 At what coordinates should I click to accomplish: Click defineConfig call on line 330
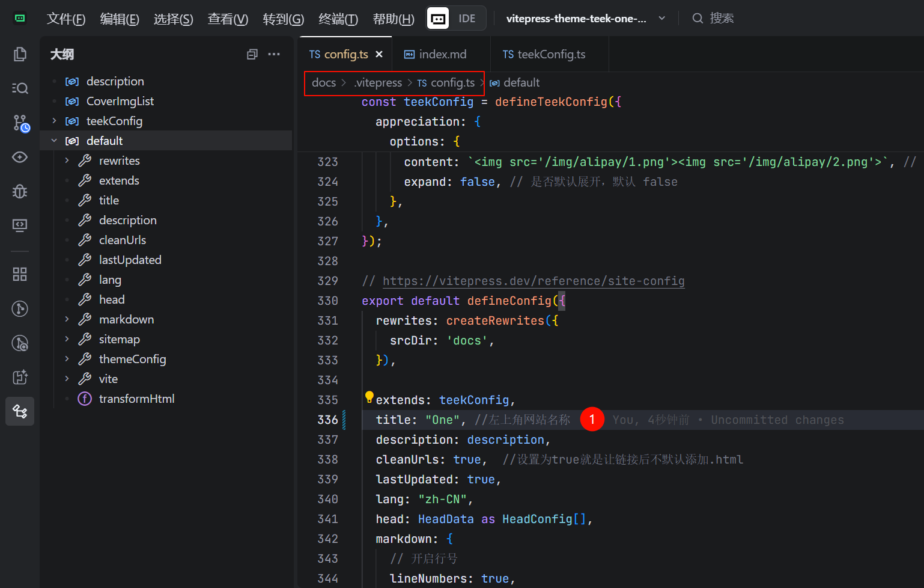(509, 301)
